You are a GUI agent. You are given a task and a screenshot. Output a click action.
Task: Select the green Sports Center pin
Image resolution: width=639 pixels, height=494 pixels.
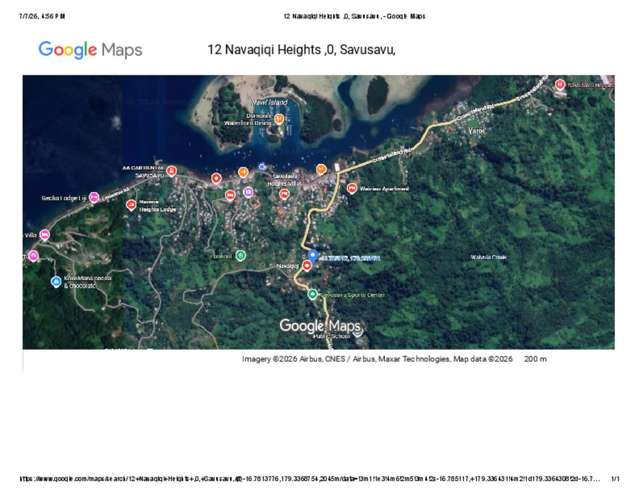point(312,294)
